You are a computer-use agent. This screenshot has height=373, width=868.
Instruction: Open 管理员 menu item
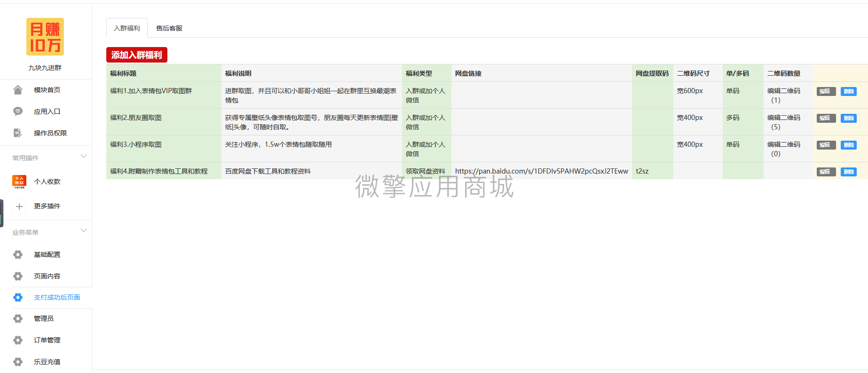click(44, 318)
